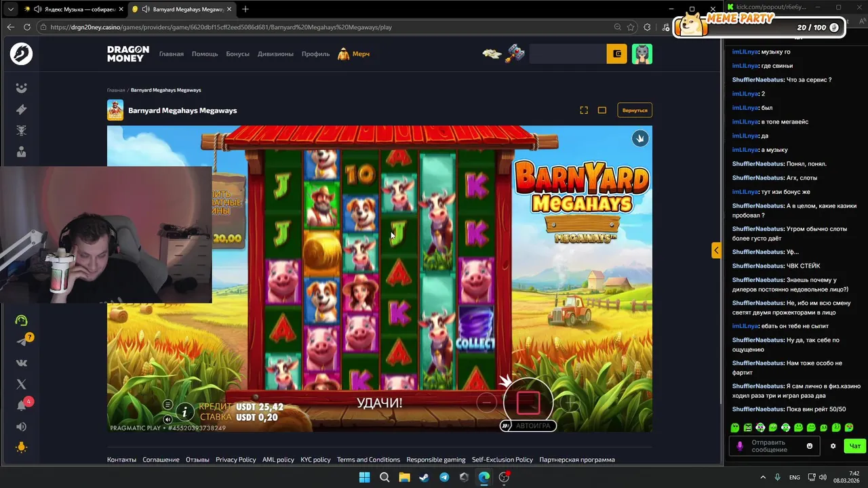Viewport: 868px width, 488px height.
Task: Open the Мерч menu item
Action: [x=354, y=54]
